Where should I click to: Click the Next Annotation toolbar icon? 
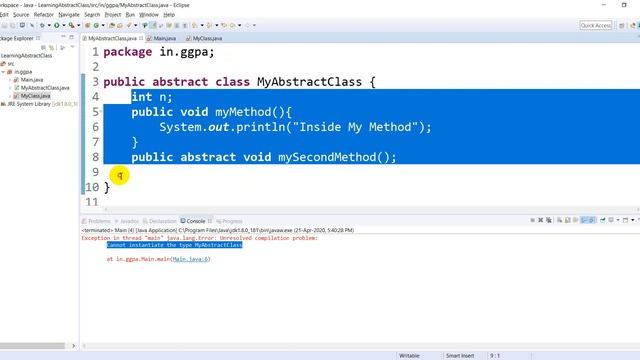coord(195,25)
